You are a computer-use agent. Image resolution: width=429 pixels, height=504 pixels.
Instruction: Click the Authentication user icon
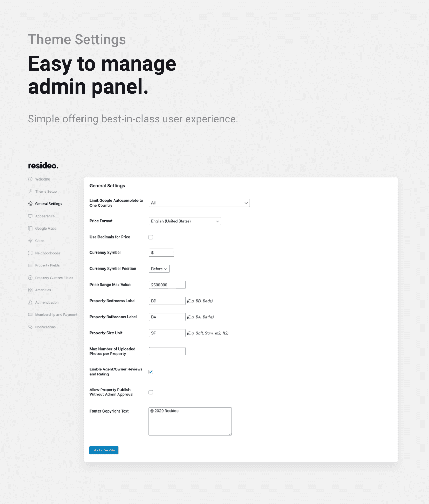[x=30, y=302]
